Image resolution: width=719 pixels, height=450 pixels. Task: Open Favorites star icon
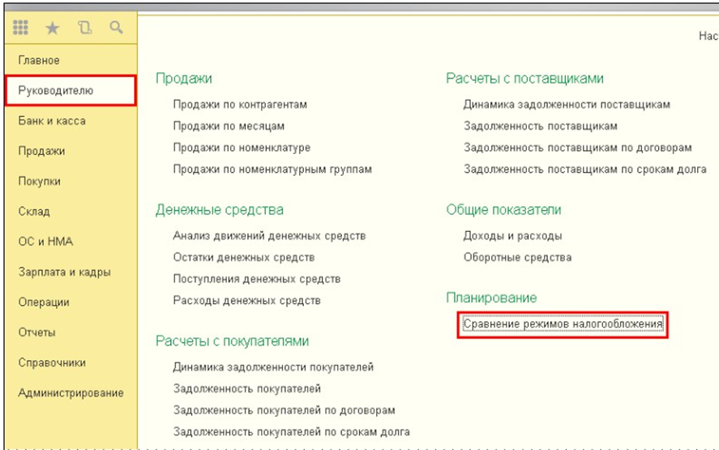(52, 28)
